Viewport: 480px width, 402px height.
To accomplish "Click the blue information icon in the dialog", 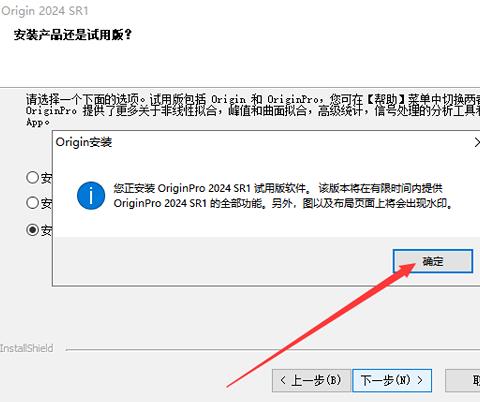I will coord(91,196).
